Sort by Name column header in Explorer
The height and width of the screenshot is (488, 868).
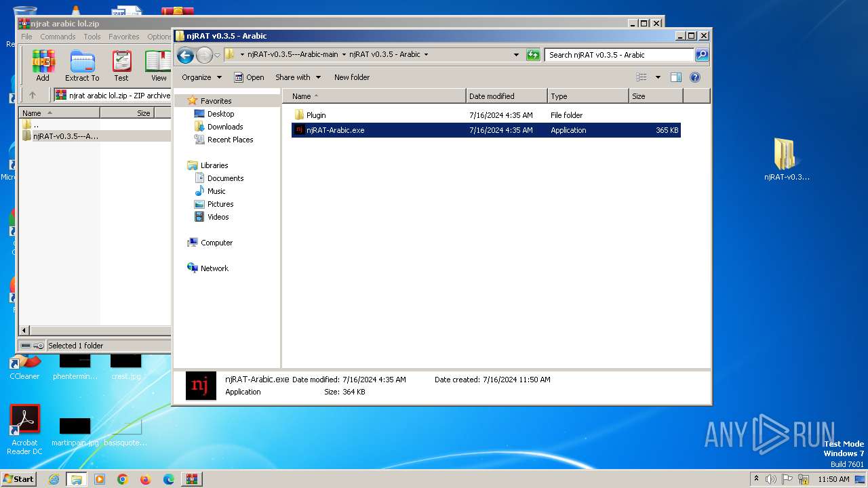[x=374, y=96]
